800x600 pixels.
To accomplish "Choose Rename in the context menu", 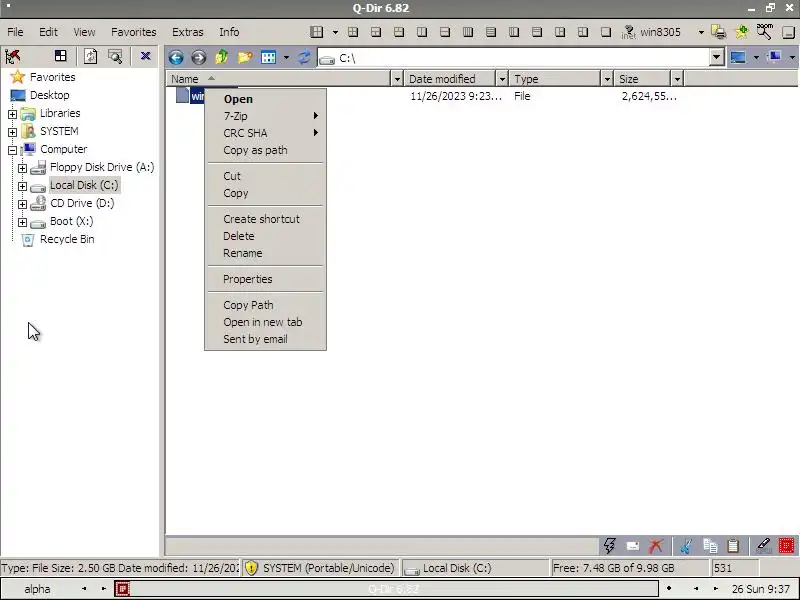I will (x=265, y=253).
